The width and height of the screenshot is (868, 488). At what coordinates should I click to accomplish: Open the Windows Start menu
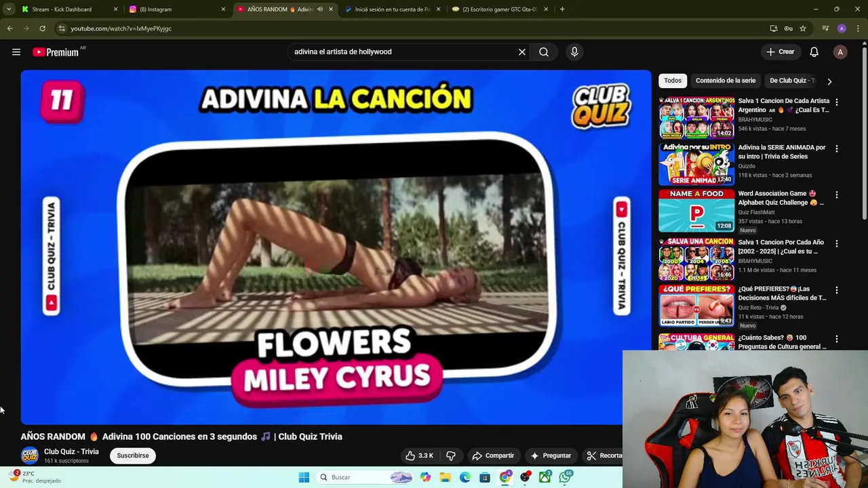tap(304, 477)
